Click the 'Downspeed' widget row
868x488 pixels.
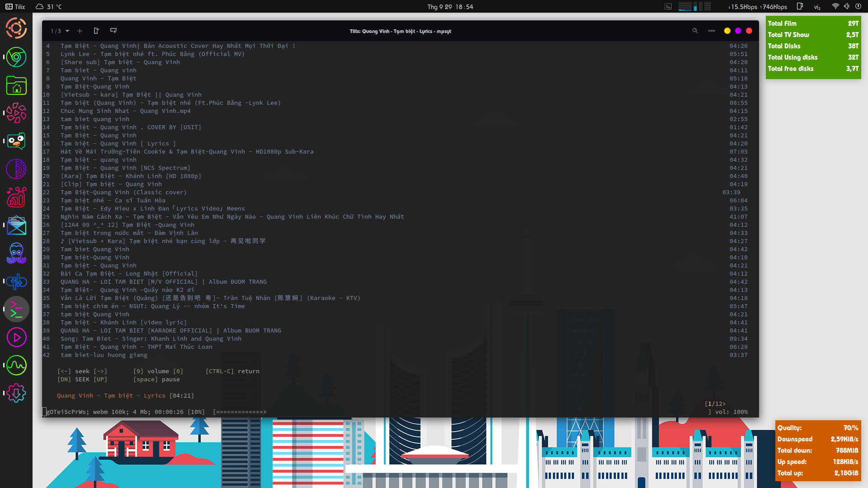(x=818, y=439)
